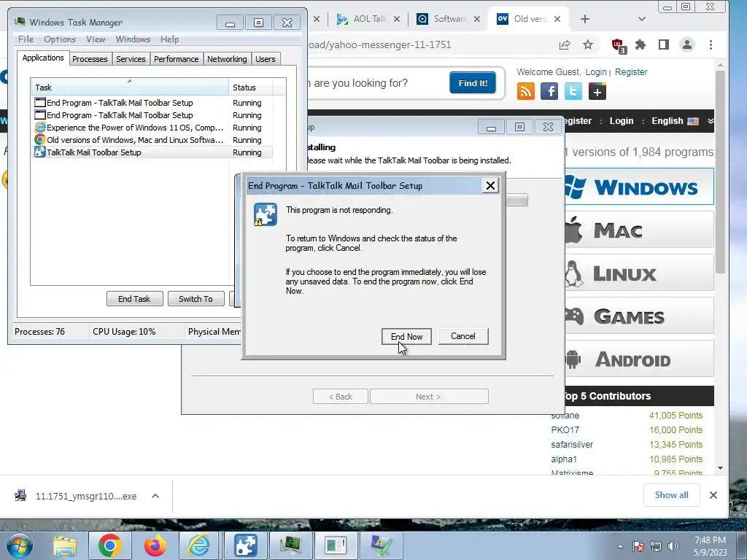
Task: Toggle the Chrome side panel icon
Action: pos(664,44)
